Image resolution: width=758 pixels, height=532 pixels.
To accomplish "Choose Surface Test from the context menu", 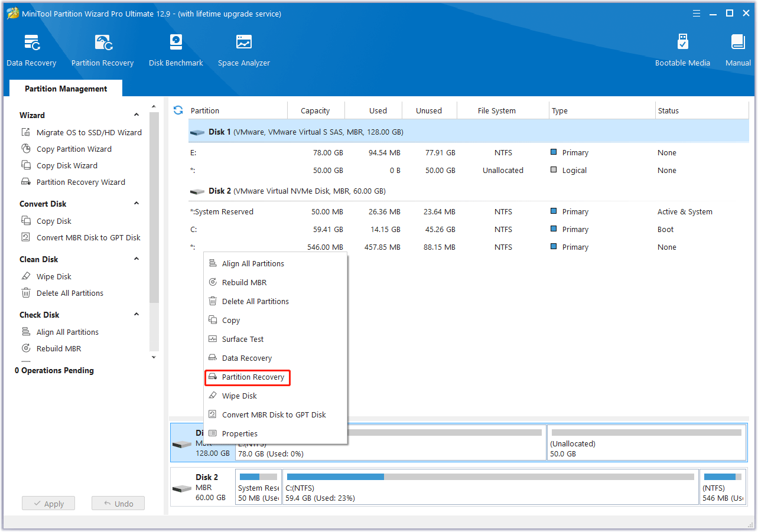I will tap(242, 339).
